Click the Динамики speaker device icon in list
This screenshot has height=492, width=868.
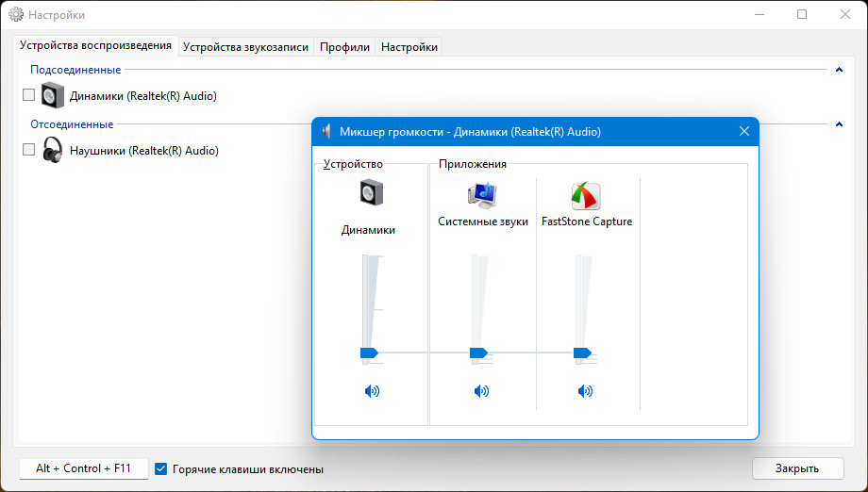[53, 95]
